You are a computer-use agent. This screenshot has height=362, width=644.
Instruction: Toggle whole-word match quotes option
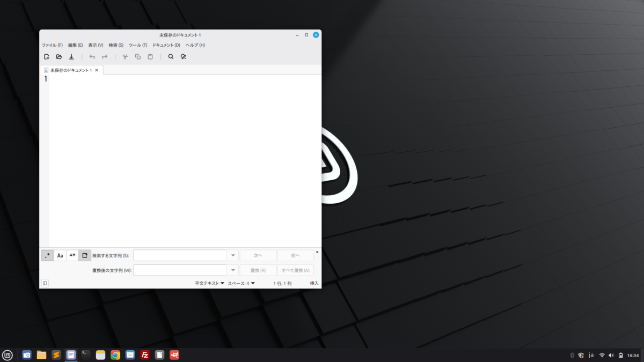pyautogui.click(x=72, y=255)
